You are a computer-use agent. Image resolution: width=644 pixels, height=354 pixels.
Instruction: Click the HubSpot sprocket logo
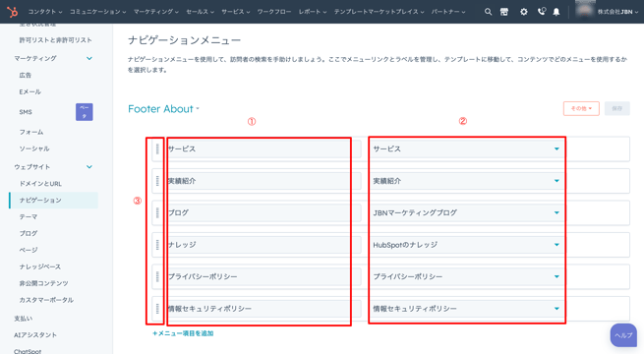(13, 12)
